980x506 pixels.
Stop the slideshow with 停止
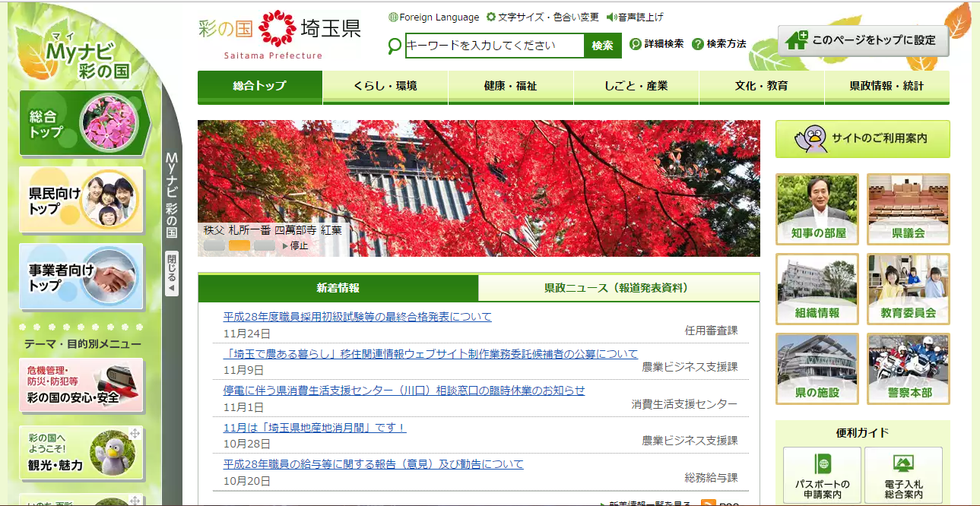tap(296, 245)
